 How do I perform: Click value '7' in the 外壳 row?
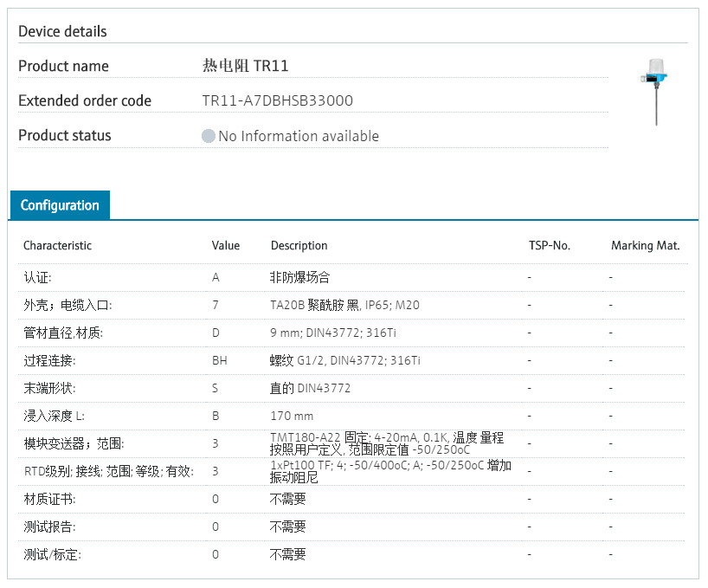[216, 306]
